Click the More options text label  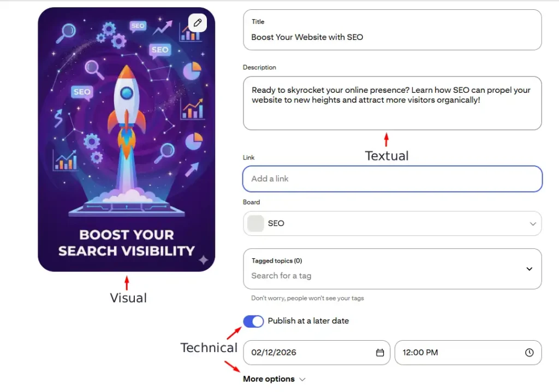(269, 379)
